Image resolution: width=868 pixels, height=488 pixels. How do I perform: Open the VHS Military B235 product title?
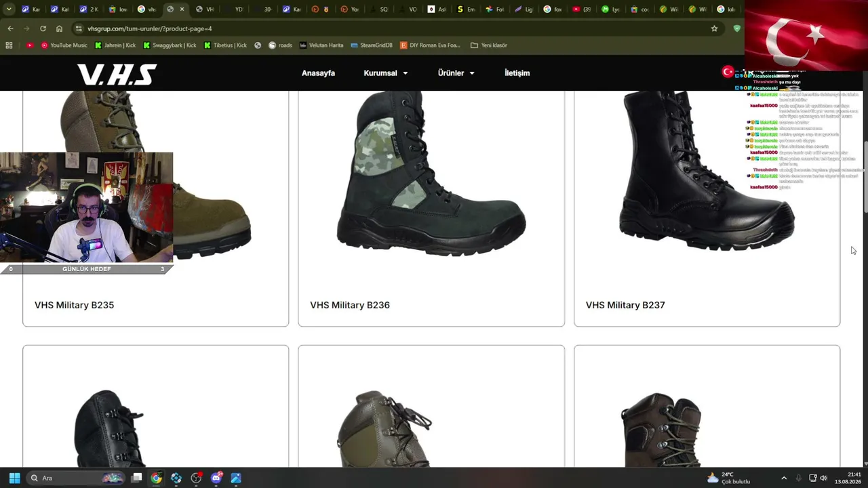coord(74,305)
